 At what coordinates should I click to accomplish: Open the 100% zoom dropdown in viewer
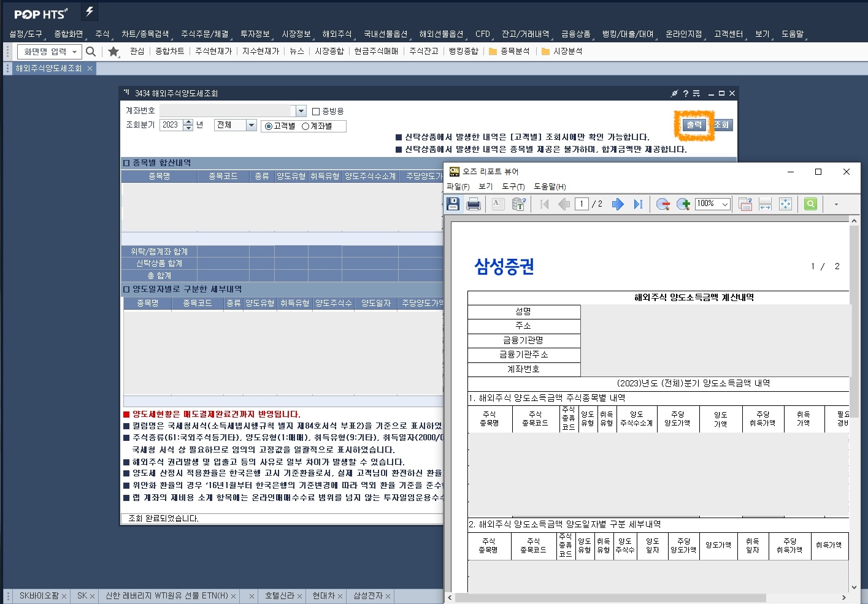click(725, 204)
